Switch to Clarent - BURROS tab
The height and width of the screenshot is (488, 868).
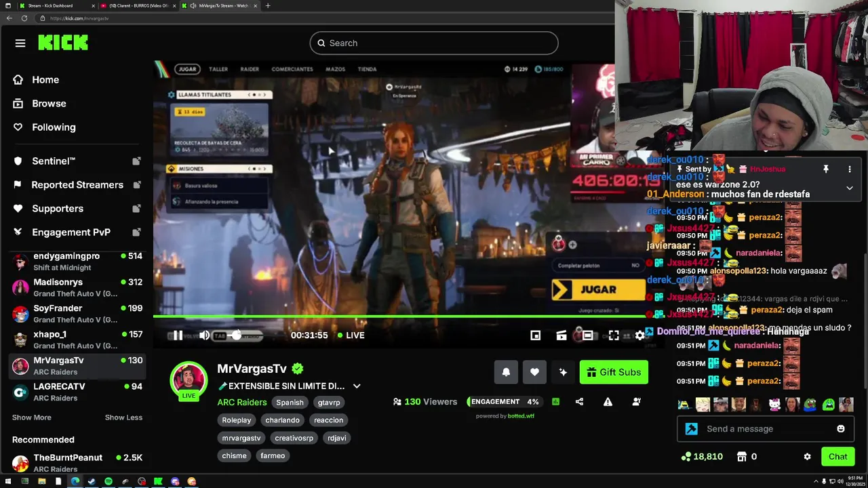139,5
